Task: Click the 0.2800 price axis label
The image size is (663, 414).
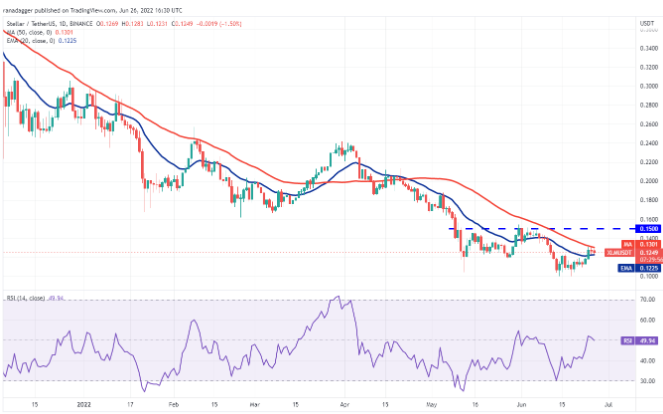Action: coord(649,105)
